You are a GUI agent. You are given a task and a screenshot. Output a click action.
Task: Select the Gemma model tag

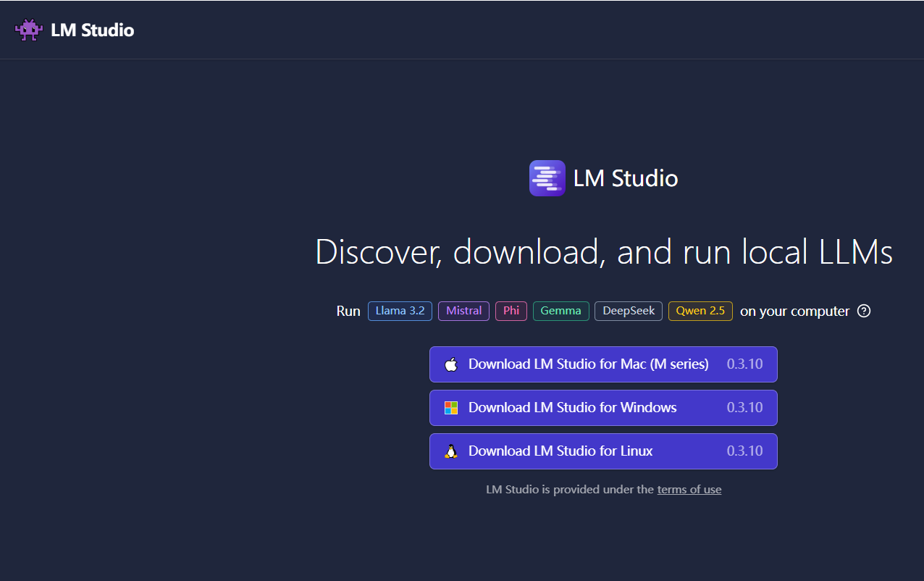pos(561,311)
